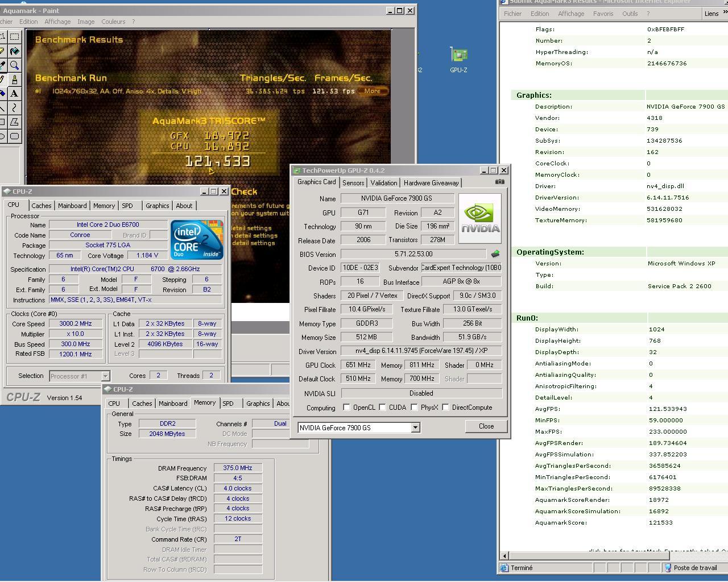Open the Processor #1 selection dropdown
Screen dimensions: 728x582
point(105,376)
